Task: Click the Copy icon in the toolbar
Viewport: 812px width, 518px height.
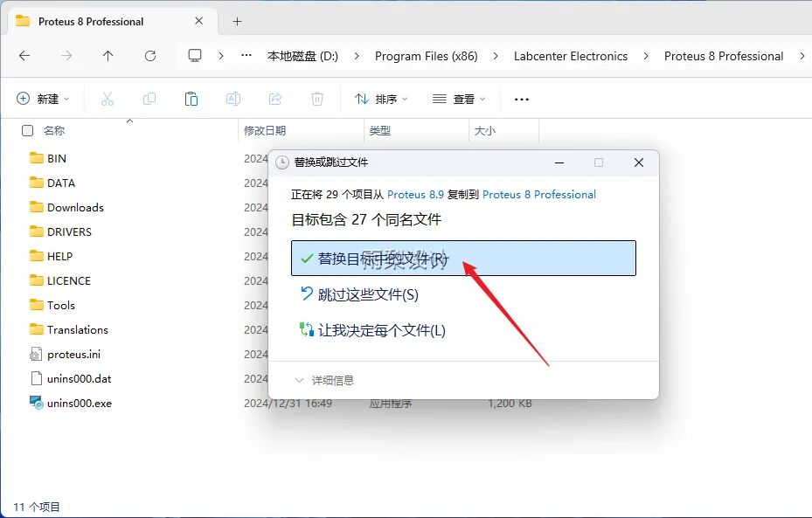Action: point(149,98)
